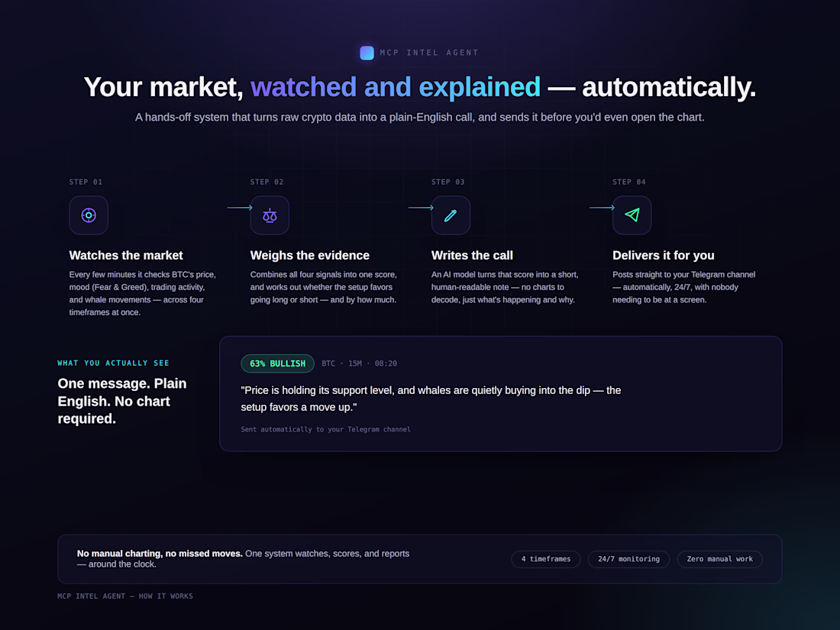Click the pencil icon under Step 03
840x630 pixels.
(451, 215)
